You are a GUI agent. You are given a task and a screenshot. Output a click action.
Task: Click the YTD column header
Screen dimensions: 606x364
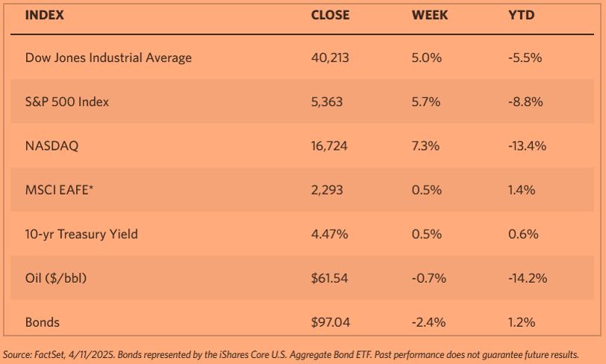(x=519, y=16)
